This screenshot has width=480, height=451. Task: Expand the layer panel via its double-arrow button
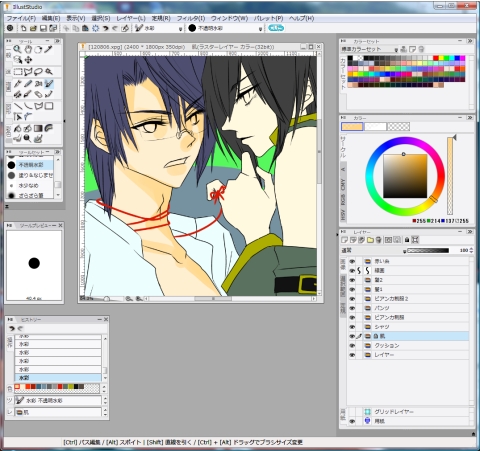coord(470,231)
